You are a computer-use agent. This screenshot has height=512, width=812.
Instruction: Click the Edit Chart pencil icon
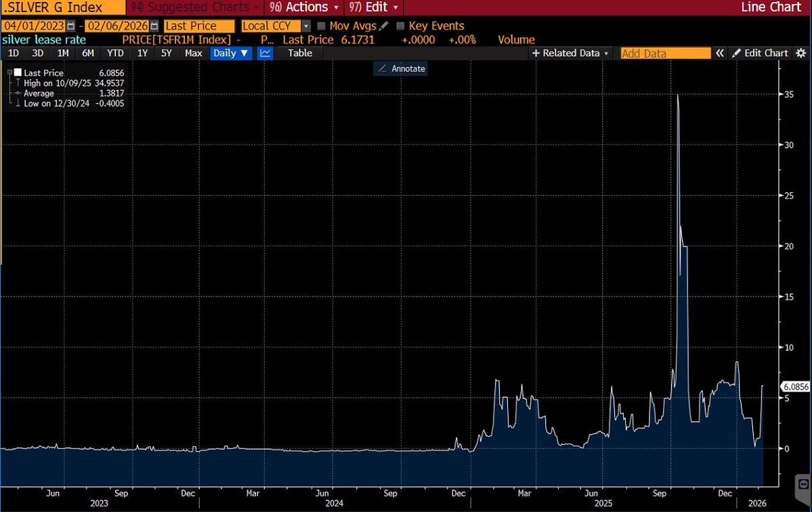[736, 53]
